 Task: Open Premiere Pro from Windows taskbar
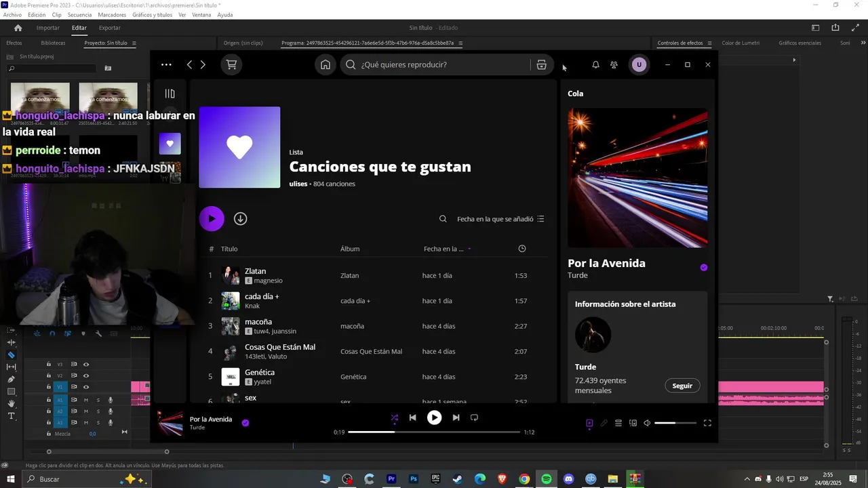[391, 479]
